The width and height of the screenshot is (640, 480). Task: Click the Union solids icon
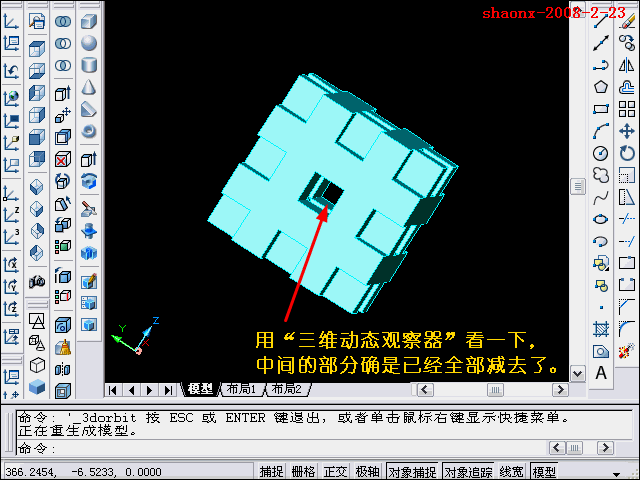(x=63, y=21)
